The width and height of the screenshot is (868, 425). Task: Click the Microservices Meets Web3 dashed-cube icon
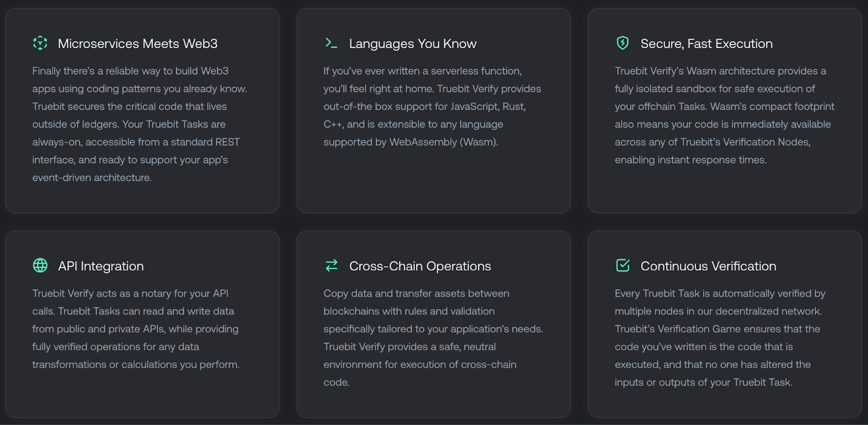click(40, 43)
